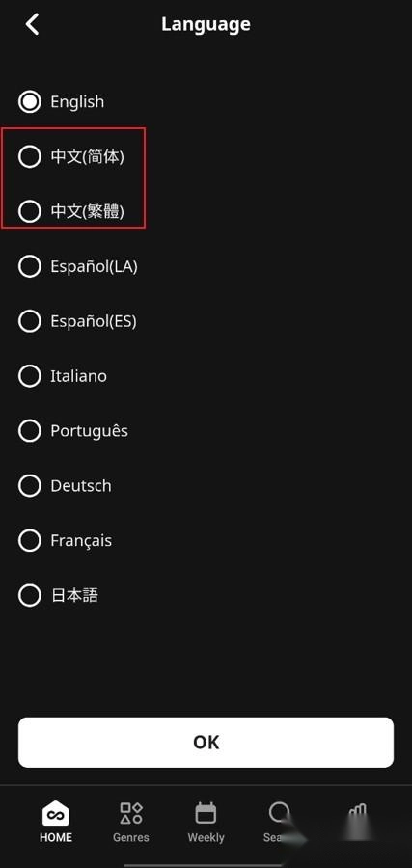412x868 pixels.
Task: Select 日本語 radio button
Action: pos(29,596)
